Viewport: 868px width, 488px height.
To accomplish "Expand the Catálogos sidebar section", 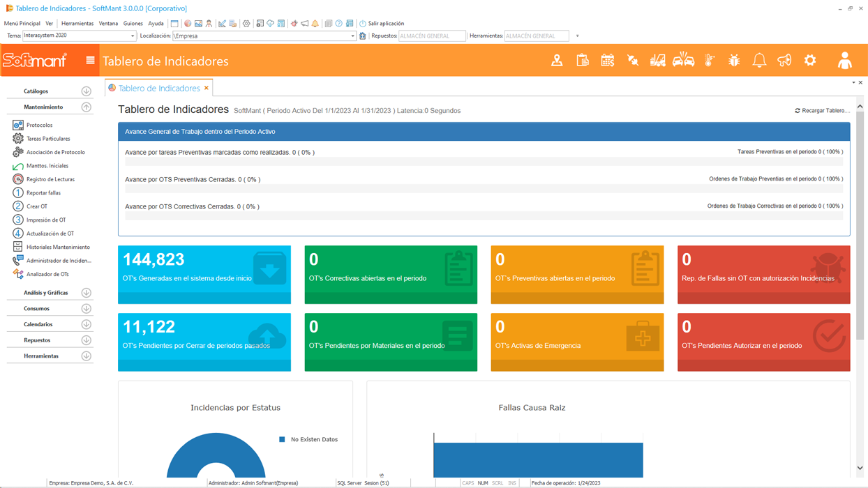I will click(x=86, y=91).
